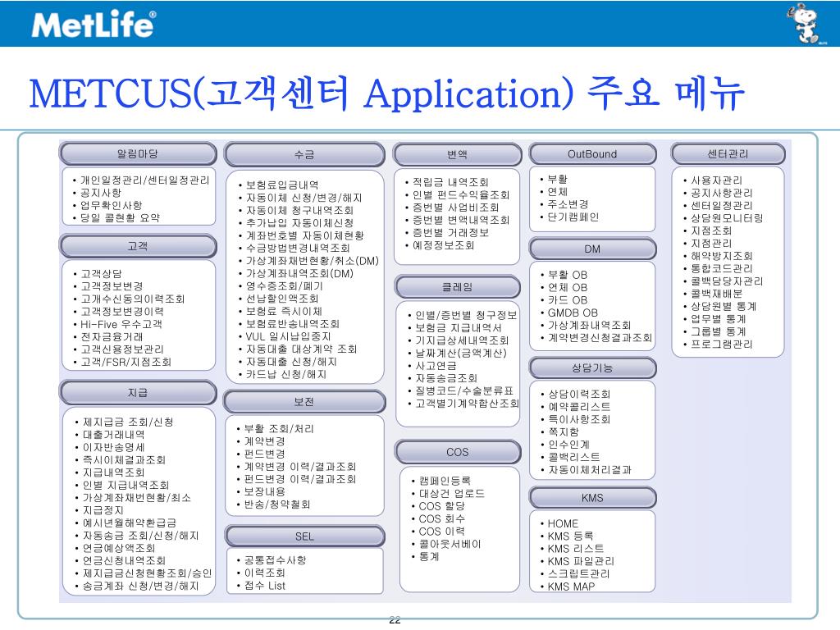Select the 지급 menu header
840x630 pixels.
(138, 393)
